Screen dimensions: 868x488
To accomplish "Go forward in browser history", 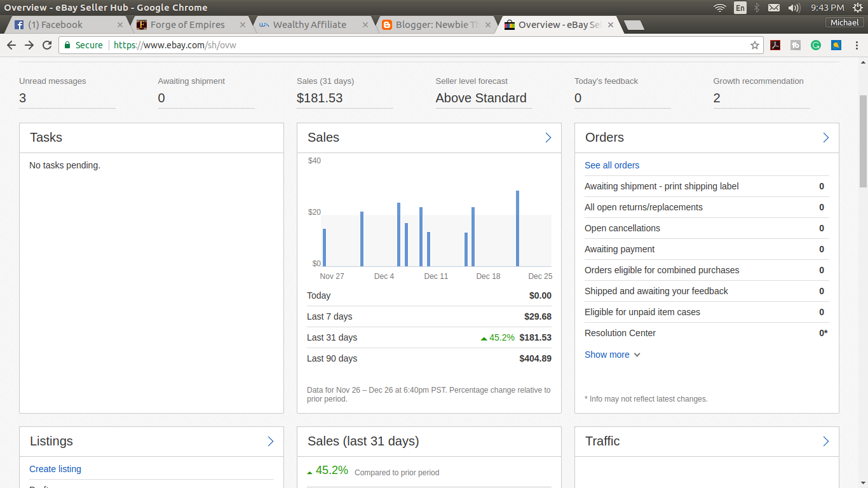I will pyautogui.click(x=29, y=45).
